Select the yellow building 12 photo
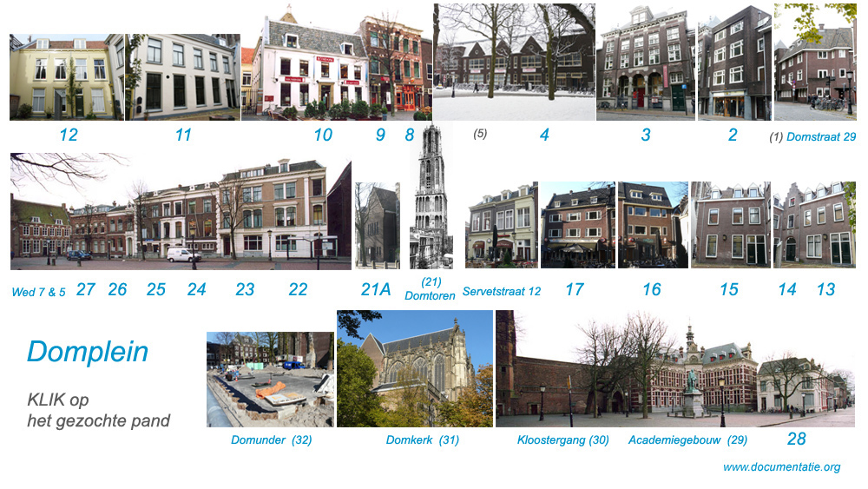 (x=66, y=76)
